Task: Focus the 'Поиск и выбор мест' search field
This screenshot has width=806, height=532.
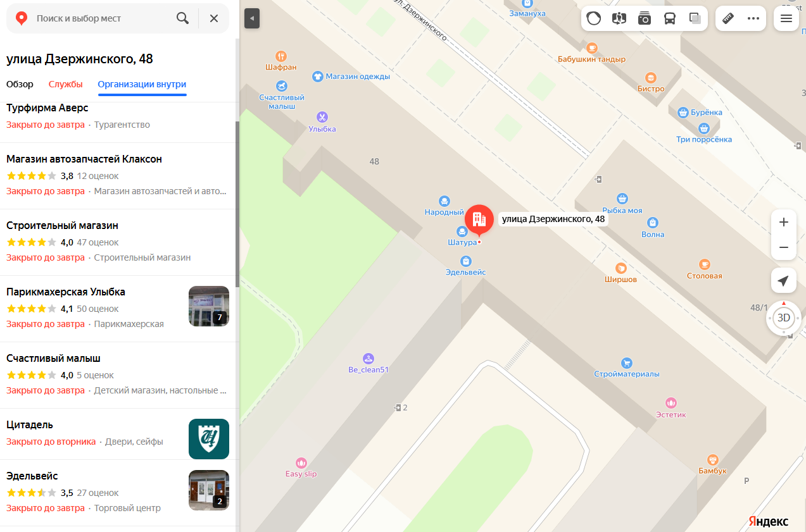Action: click(x=101, y=18)
